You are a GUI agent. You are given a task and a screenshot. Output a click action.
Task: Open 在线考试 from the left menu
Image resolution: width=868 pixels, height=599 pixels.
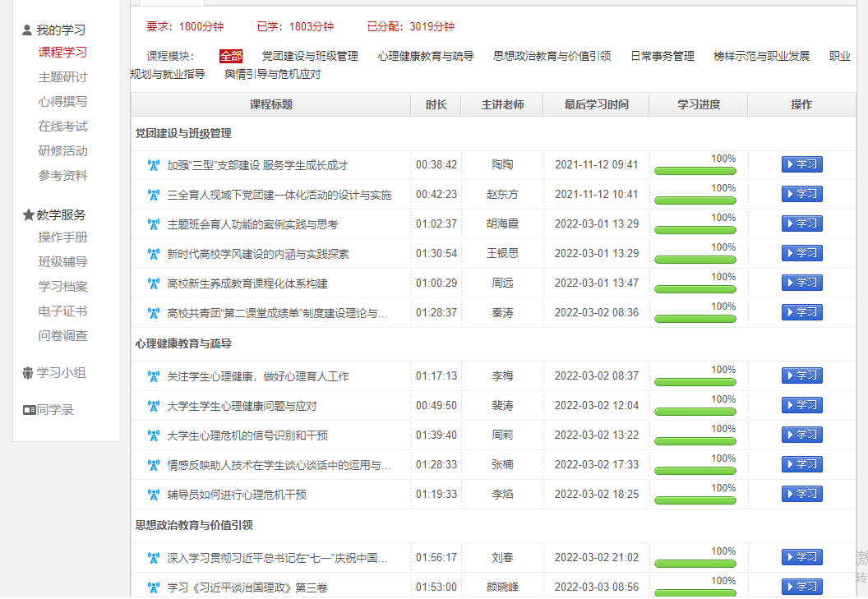[x=62, y=127]
